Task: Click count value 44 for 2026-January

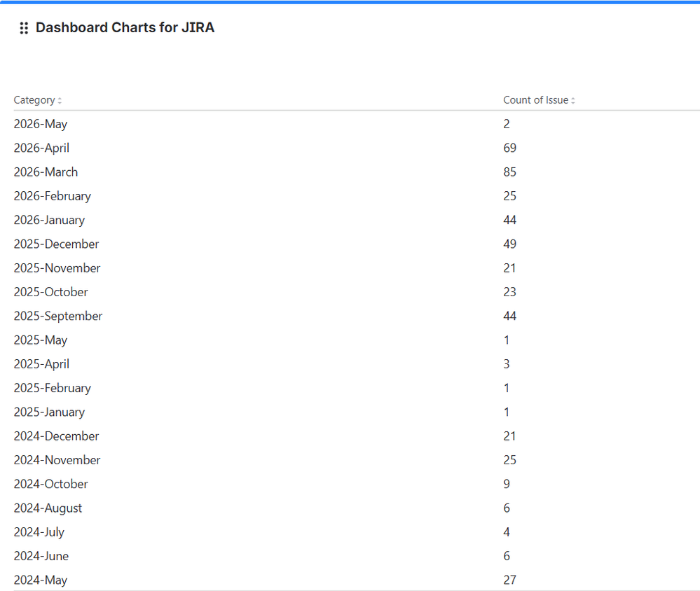Action: pos(510,221)
